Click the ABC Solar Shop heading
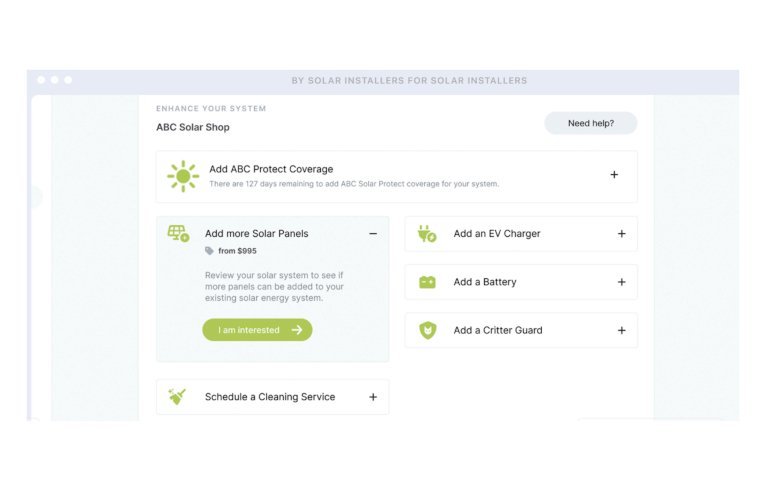The width and height of the screenshot is (770, 500). [193, 127]
